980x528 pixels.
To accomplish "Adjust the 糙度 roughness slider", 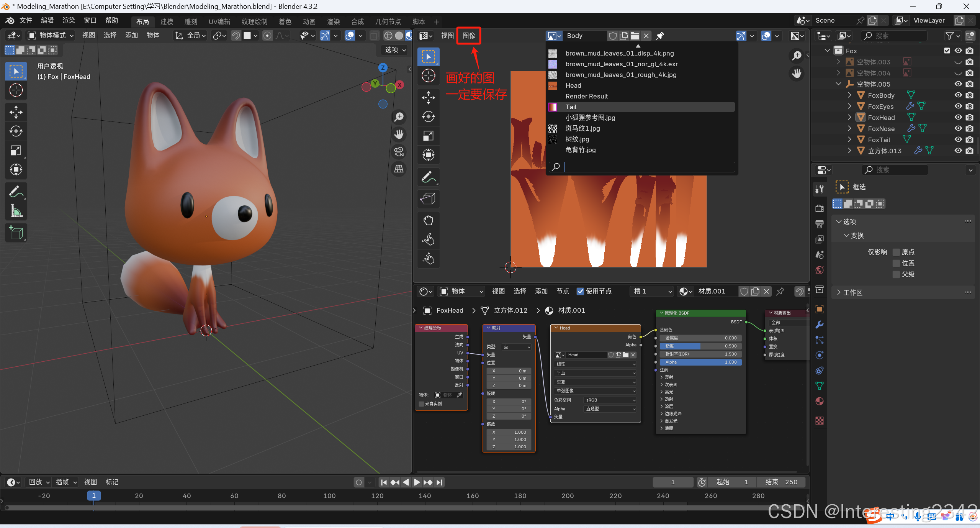I will click(x=700, y=346).
